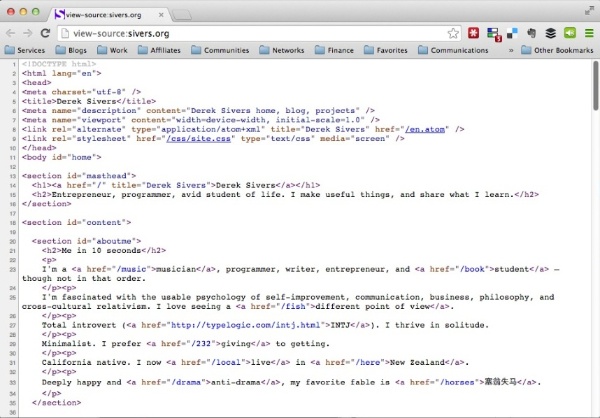Click the '<title>Derek Sivers</title>' line
600x418 pixels.
click(x=89, y=101)
